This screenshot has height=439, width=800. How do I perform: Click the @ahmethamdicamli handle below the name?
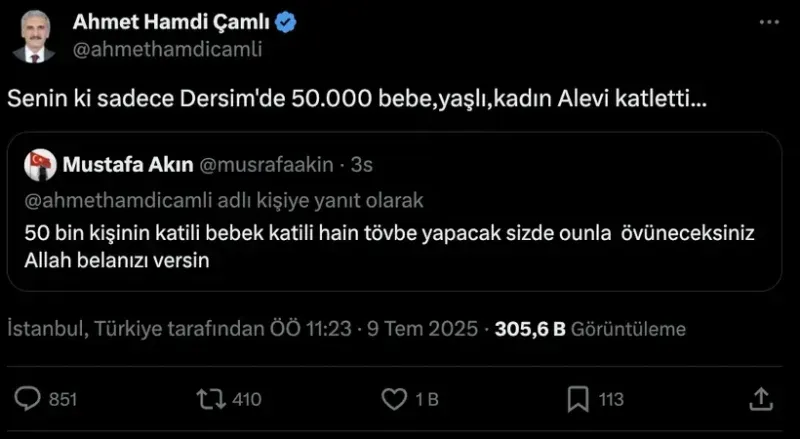pos(169,49)
